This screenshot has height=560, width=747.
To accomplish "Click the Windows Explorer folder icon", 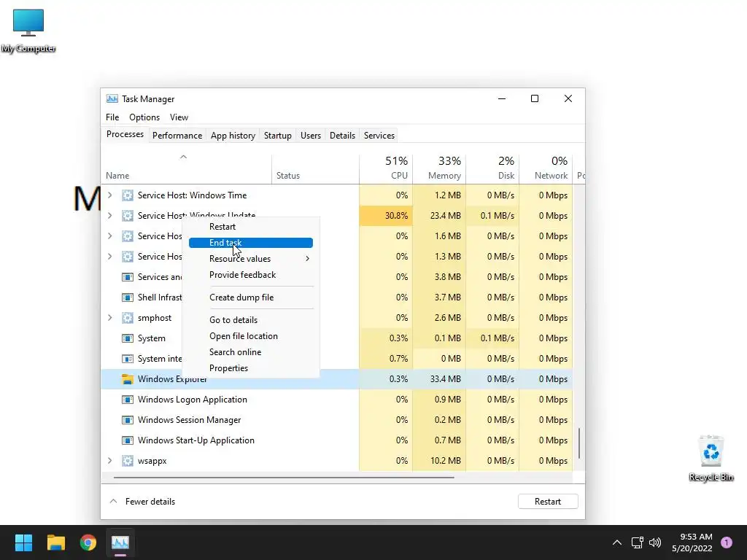I will pos(127,379).
